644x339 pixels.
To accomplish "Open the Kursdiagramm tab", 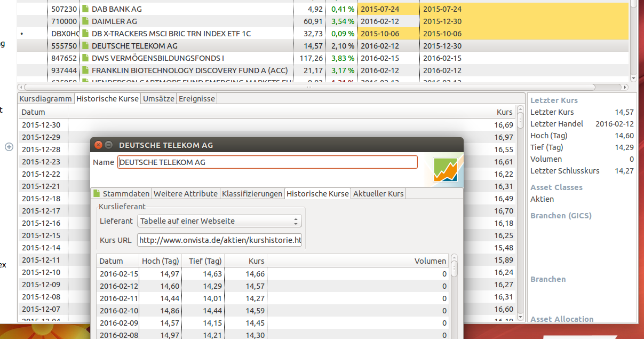I will click(45, 99).
